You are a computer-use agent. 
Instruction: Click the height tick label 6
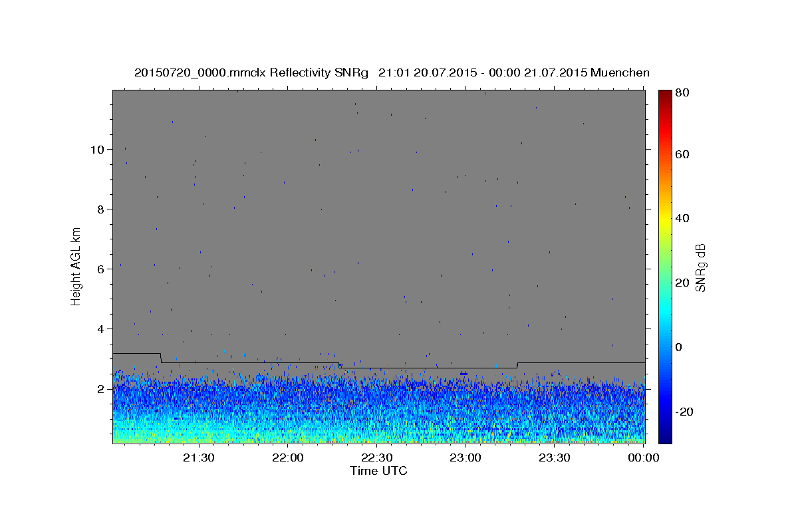(101, 269)
